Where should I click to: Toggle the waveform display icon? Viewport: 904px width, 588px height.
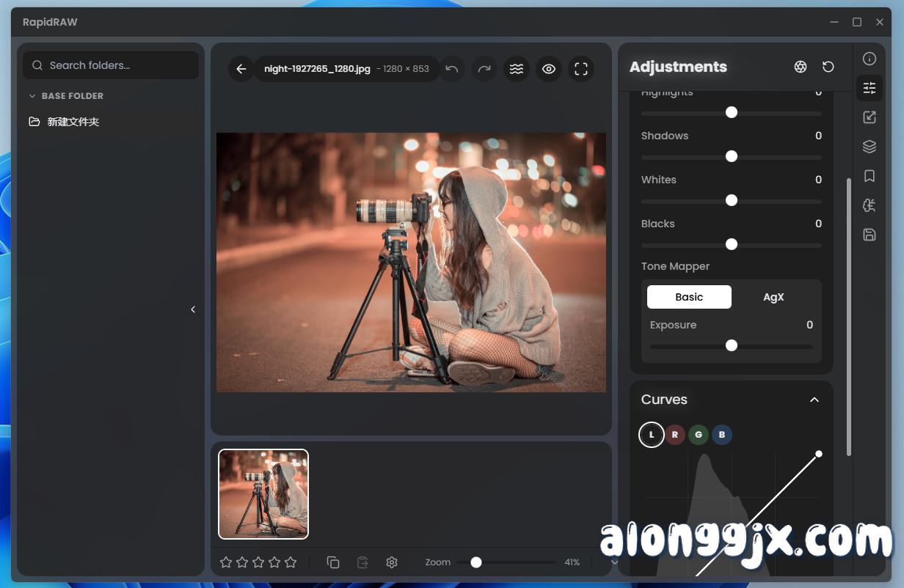[x=517, y=69]
